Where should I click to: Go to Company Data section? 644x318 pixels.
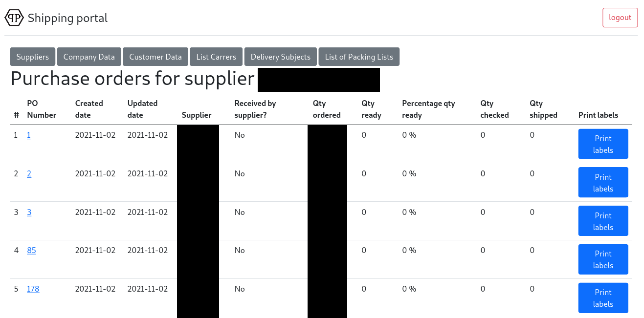pyautogui.click(x=89, y=57)
